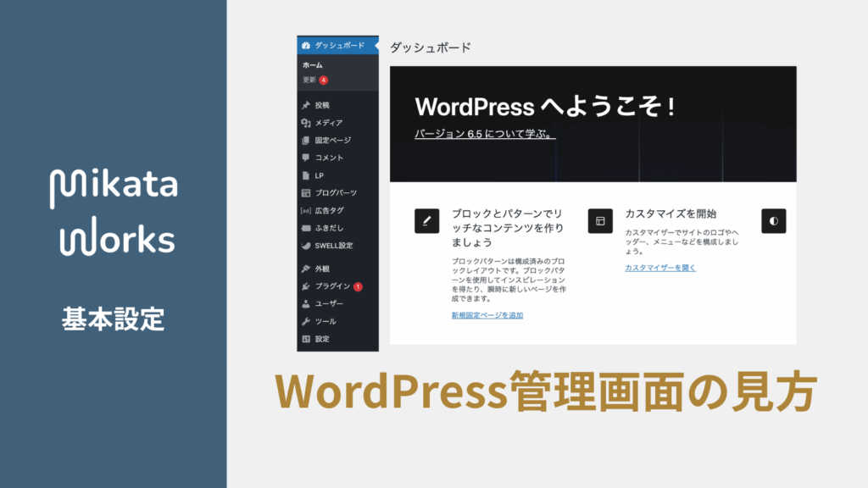Click the Posts pin icon
868x488 pixels.
click(x=306, y=106)
